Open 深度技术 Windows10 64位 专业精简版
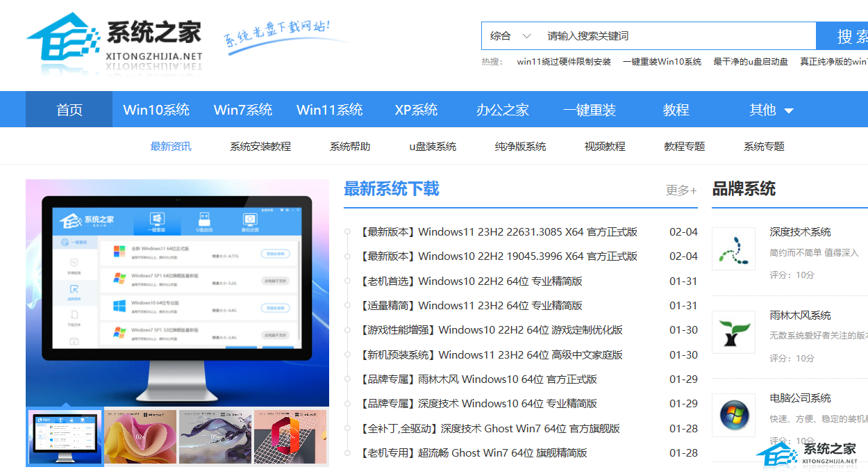This screenshot has height=474, width=868. tap(478, 404)
